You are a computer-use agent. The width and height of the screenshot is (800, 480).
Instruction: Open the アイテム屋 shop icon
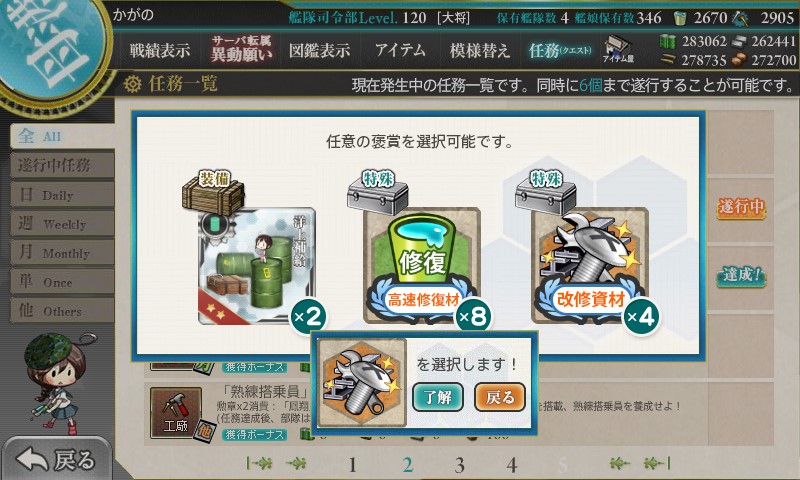click(x=618, y=49)
